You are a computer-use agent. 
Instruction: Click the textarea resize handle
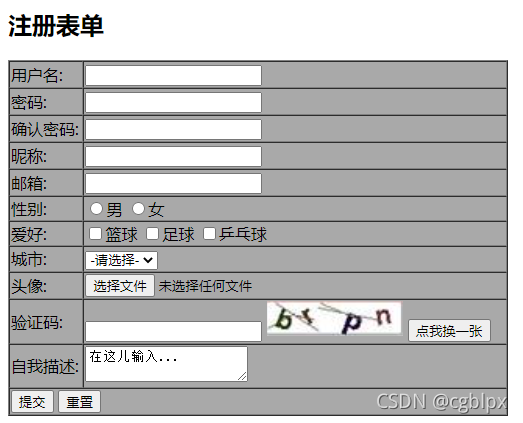pos(243,377)
